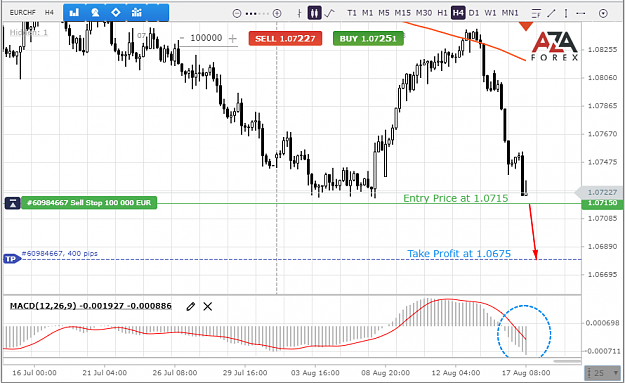This screenshot has width=625, height=383.
Task: Select the M15 timeframe
Action: pos(402,13)
